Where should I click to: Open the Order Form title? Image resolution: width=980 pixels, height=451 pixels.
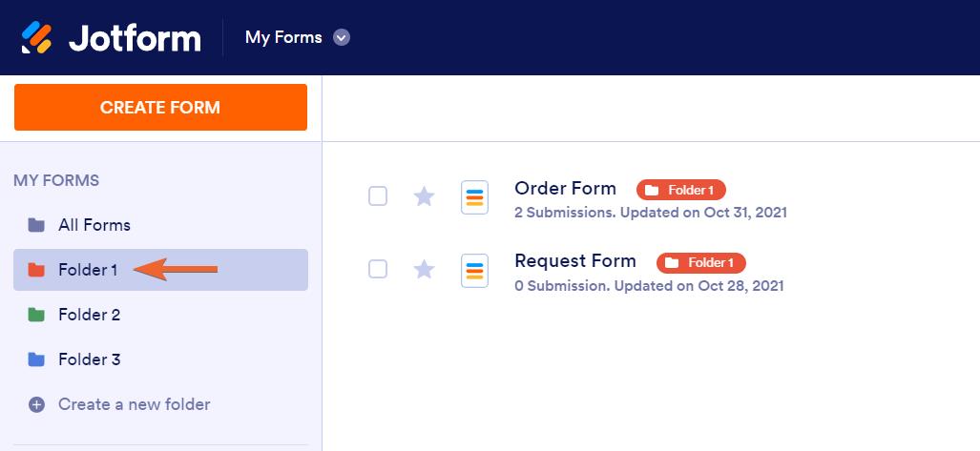coord(565,188)
